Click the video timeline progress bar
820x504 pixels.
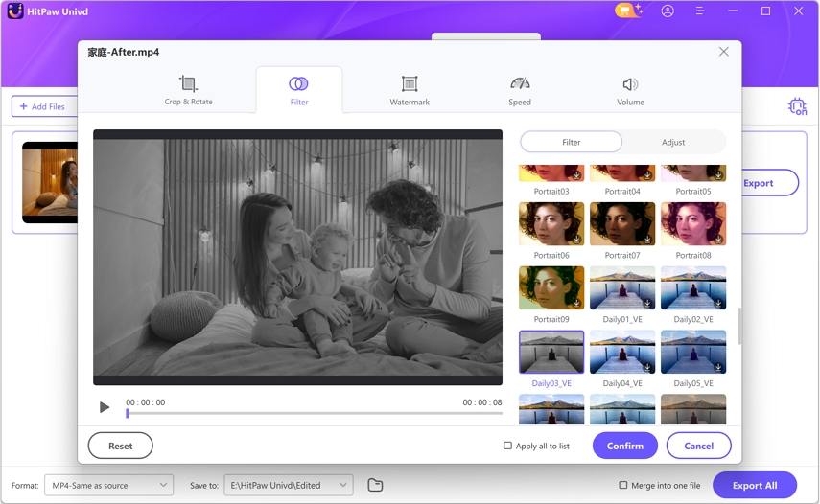(314, 413)
